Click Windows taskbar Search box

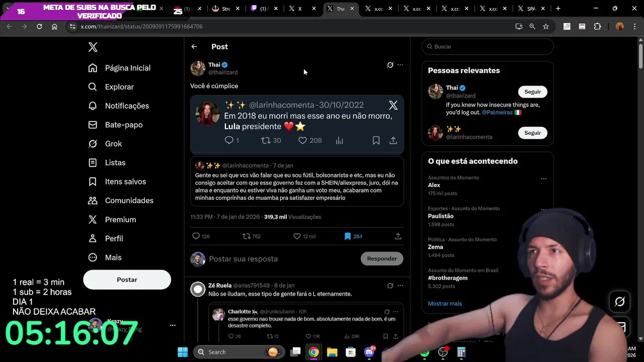pos(239,352)
